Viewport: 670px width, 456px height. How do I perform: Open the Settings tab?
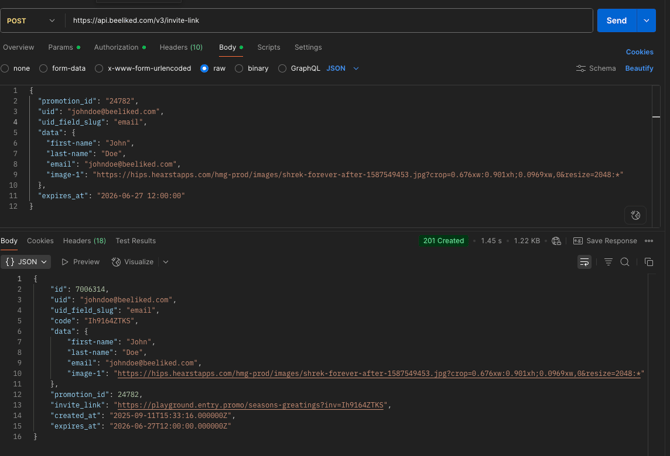pyautogui.click(x=308, y=47)
